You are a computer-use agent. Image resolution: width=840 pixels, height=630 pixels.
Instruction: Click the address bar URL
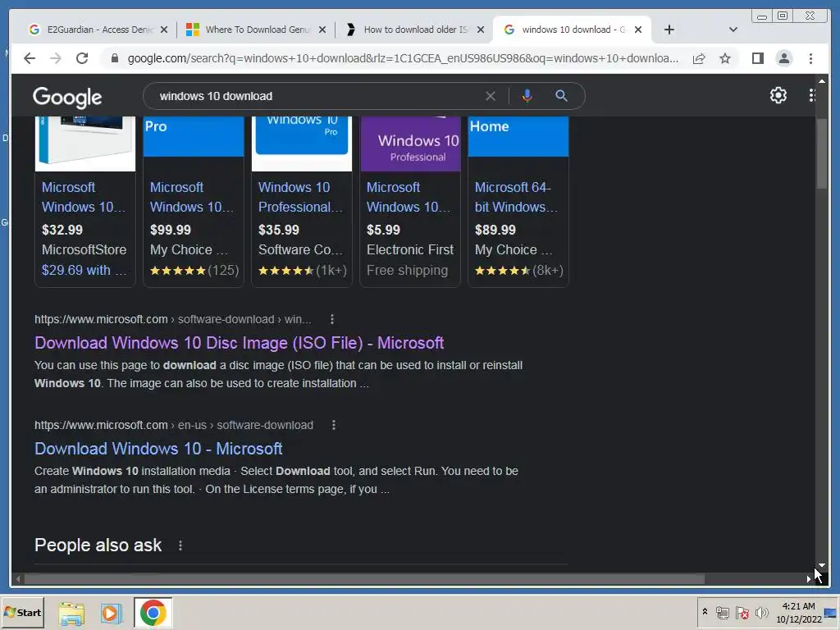402,58
